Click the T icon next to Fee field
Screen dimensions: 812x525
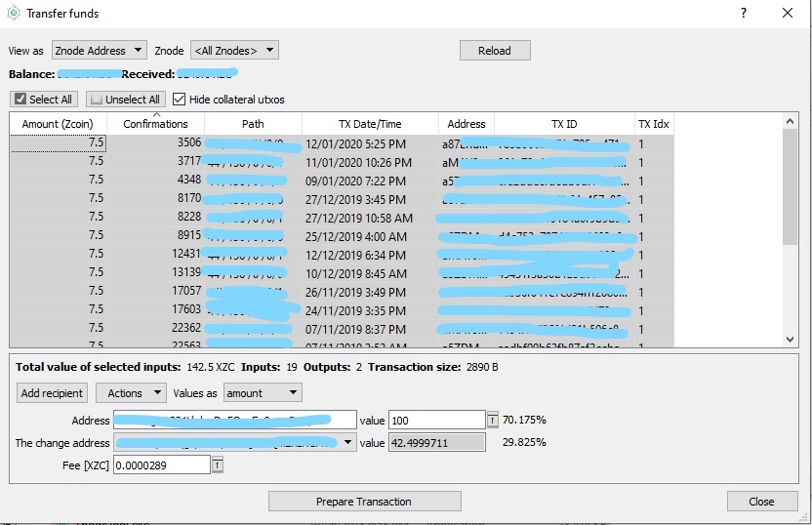click(x=217, y=465)
